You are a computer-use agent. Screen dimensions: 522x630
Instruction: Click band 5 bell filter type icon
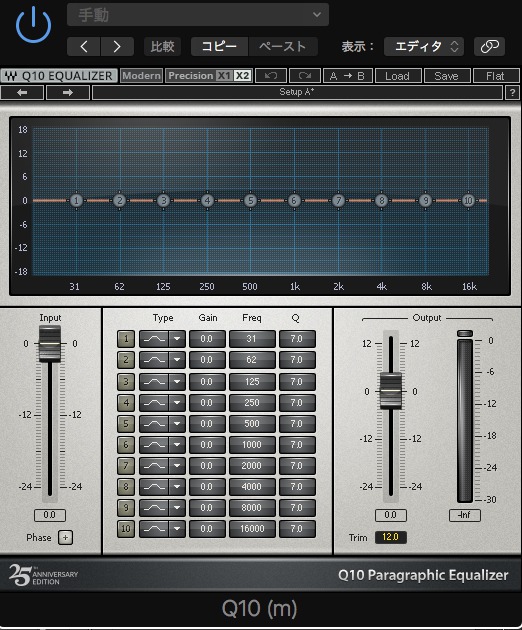click(x=154, y=423)
